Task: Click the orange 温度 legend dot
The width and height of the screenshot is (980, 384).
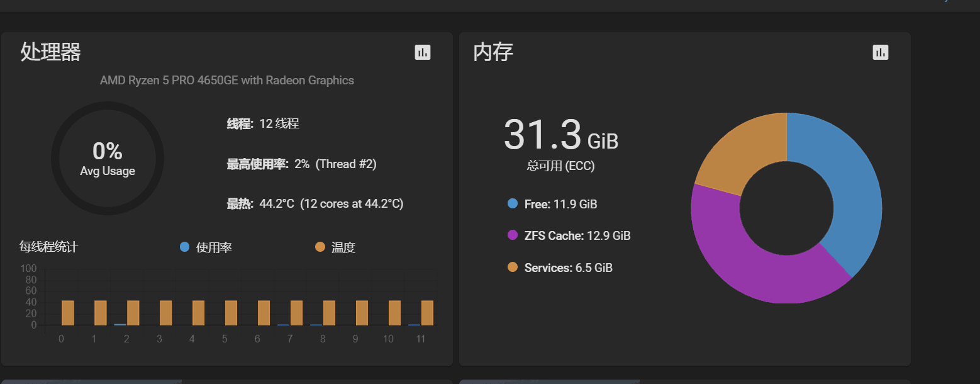Action: (x=320, y=247)
